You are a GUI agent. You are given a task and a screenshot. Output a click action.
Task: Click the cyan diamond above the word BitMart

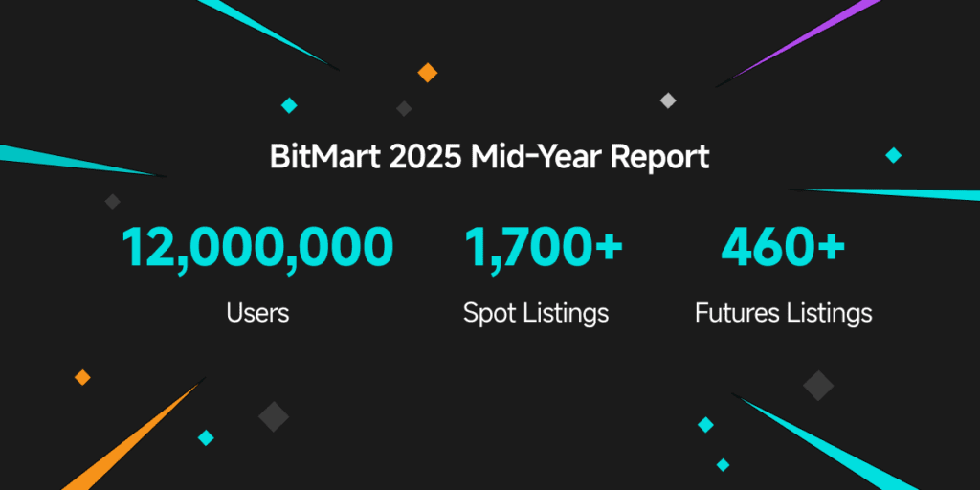click(289, 105)
